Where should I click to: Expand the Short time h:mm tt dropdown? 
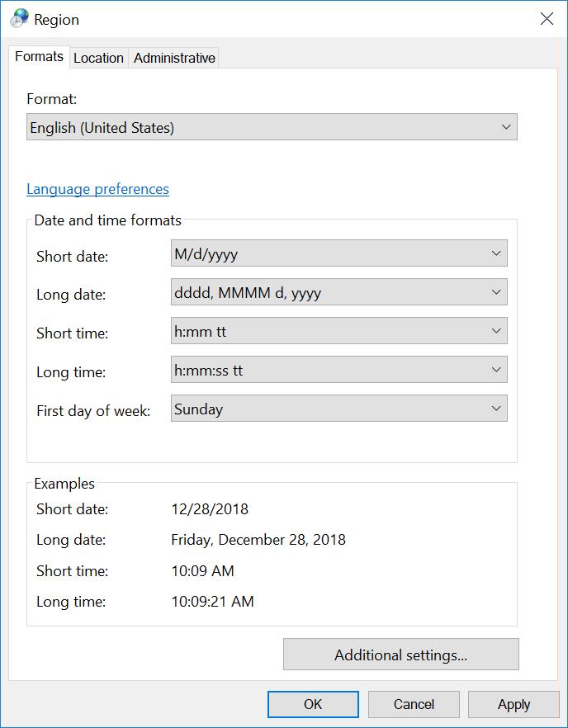point(338,332)
